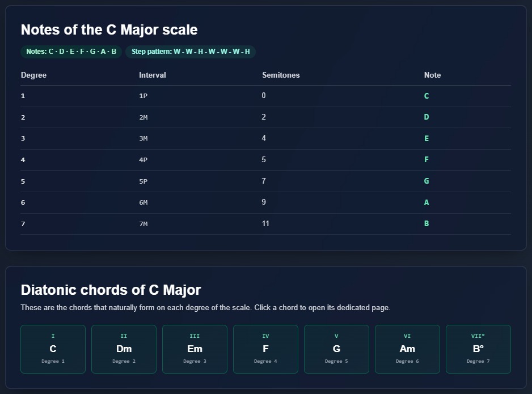532x394 pixels.
Task: Open the Em chord page
Action: pos(195,349)
